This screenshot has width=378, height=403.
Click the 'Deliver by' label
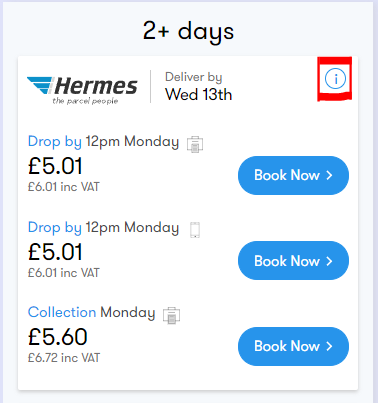tap(194, 77)
